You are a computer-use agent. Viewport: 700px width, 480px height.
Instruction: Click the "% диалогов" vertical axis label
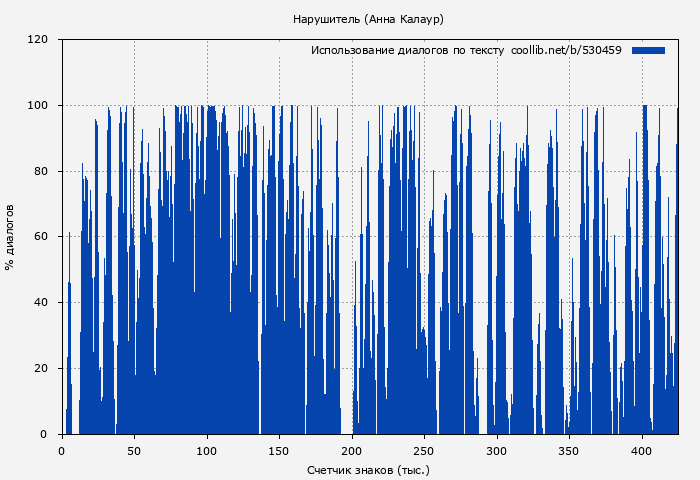point(10,237)
